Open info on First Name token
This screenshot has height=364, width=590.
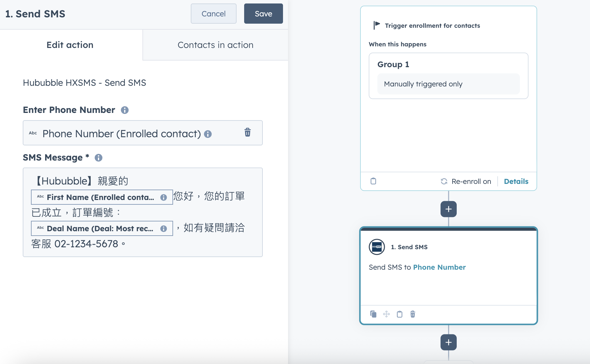163,197
